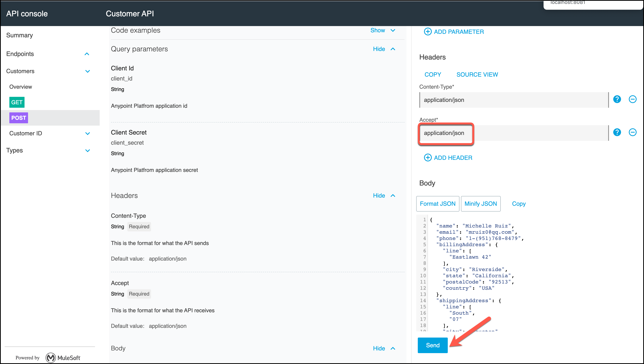This screenshot has width=644, height=364.
Task: Click the Powered by text in footer
Action: pos(27,358)
